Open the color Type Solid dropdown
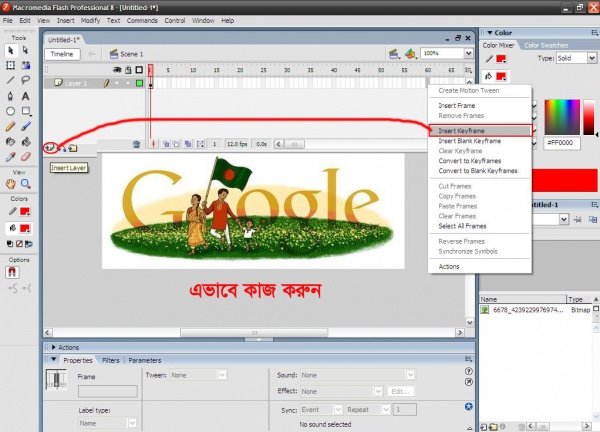 pyautogui.click(x=592, y=58)
